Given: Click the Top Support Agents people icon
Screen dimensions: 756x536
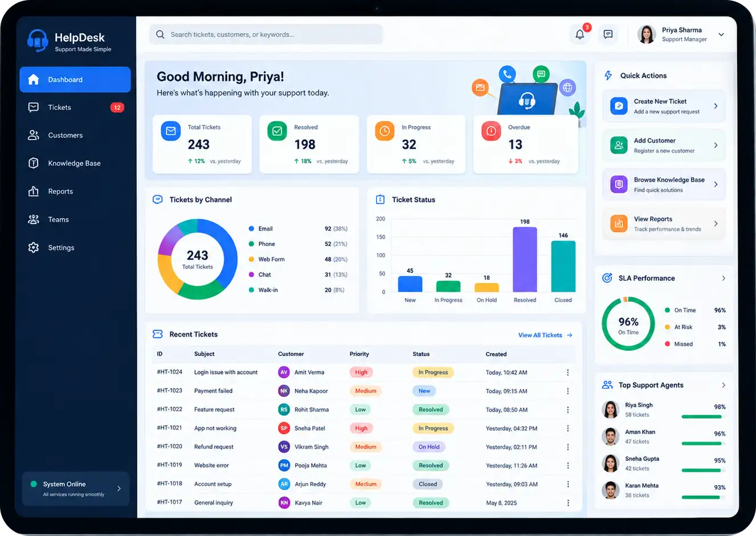Looking at the screenshot, I should point(607,385).
